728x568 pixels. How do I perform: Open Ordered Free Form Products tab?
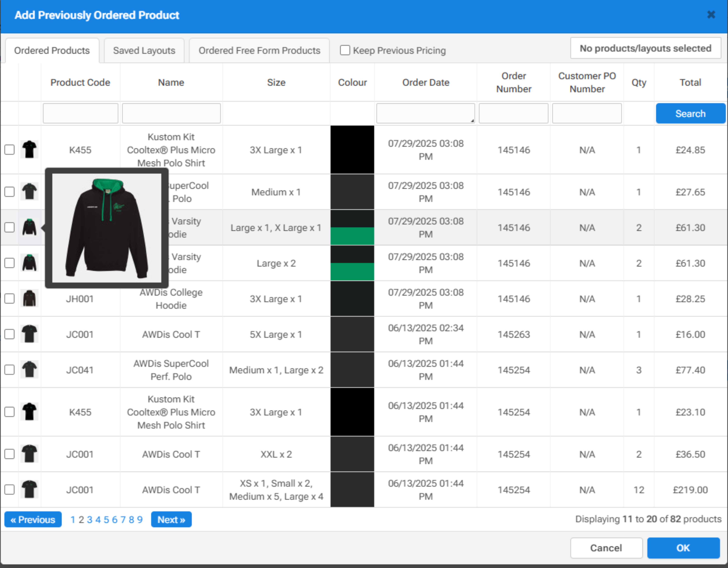tap(259, 50)
